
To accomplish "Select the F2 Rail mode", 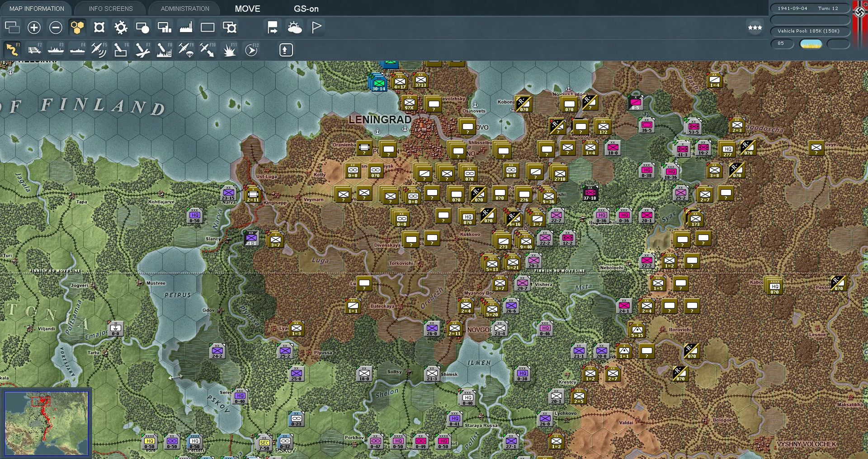I will (x=34, y=50).
